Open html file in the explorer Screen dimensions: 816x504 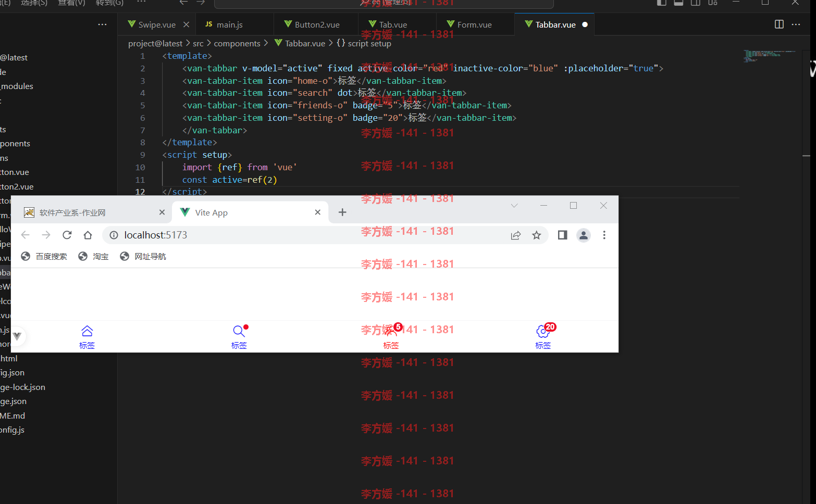pyautogui.click(x=9, y=358)
